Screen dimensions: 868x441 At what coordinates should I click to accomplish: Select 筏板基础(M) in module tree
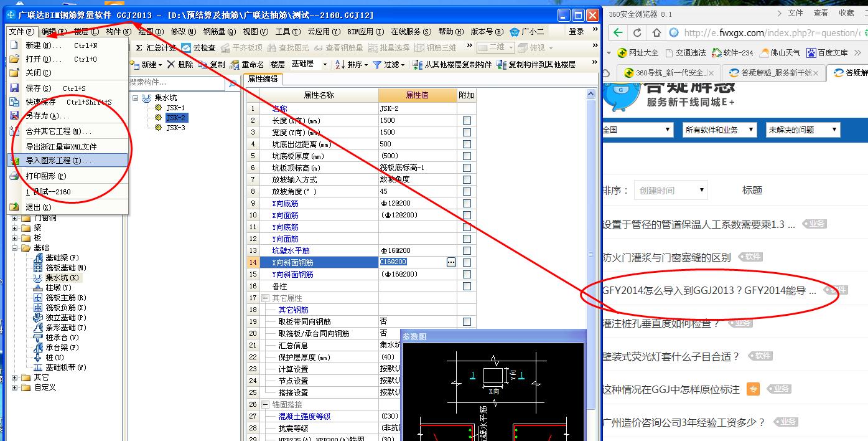(x=66, y=268)
